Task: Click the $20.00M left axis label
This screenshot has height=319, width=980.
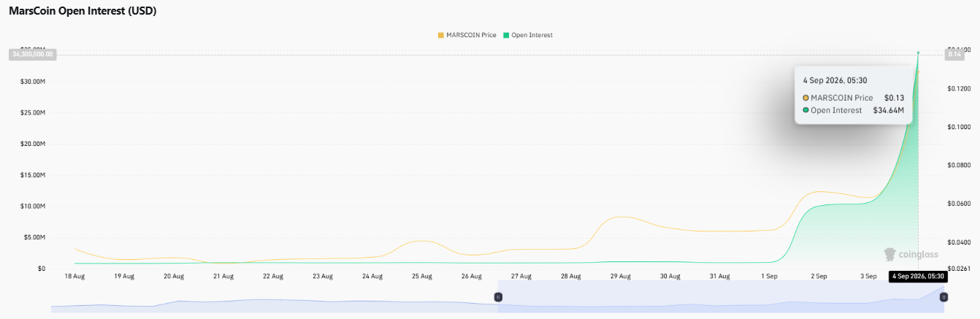Action: 33,144
